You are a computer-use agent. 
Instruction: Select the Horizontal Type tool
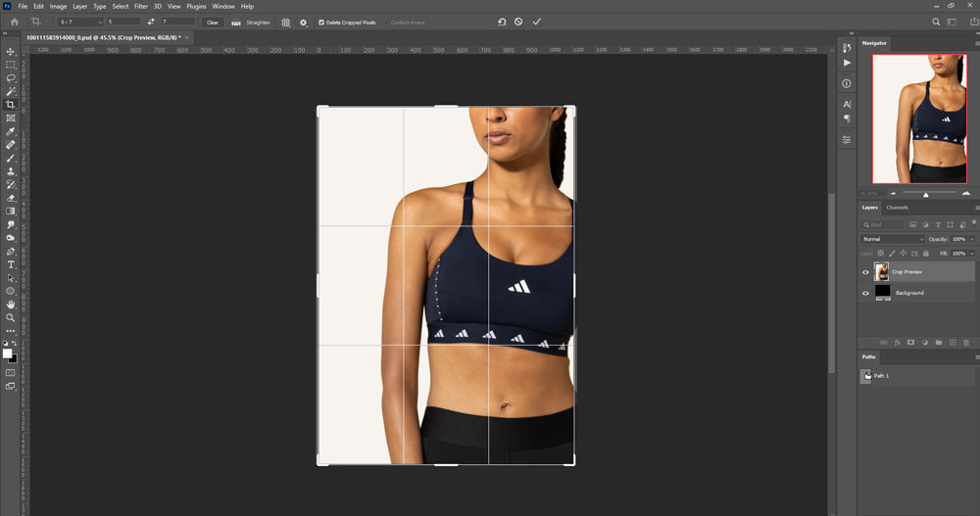pos(11,265)
